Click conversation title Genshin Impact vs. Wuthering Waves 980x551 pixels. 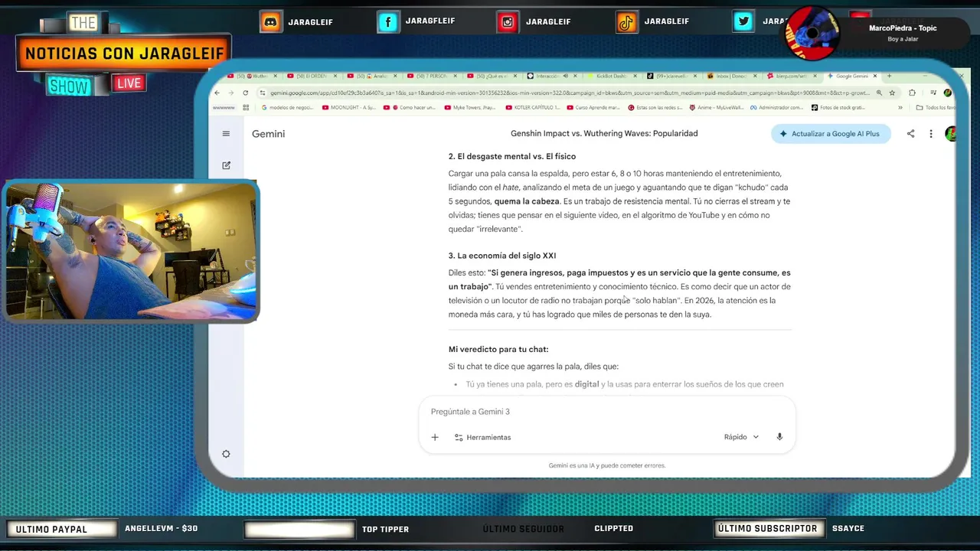point(604,133)
